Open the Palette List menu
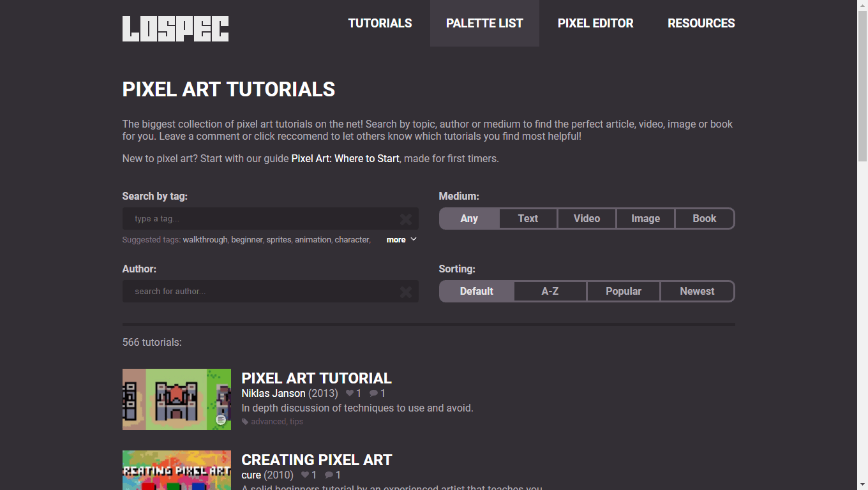The height and width of the screenshot is (490, 868). (484, 24)
